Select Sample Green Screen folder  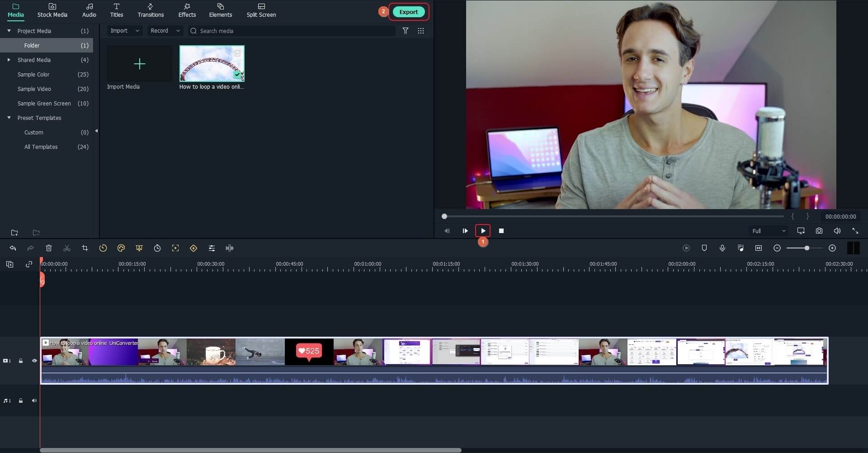(x=47, y=103)
